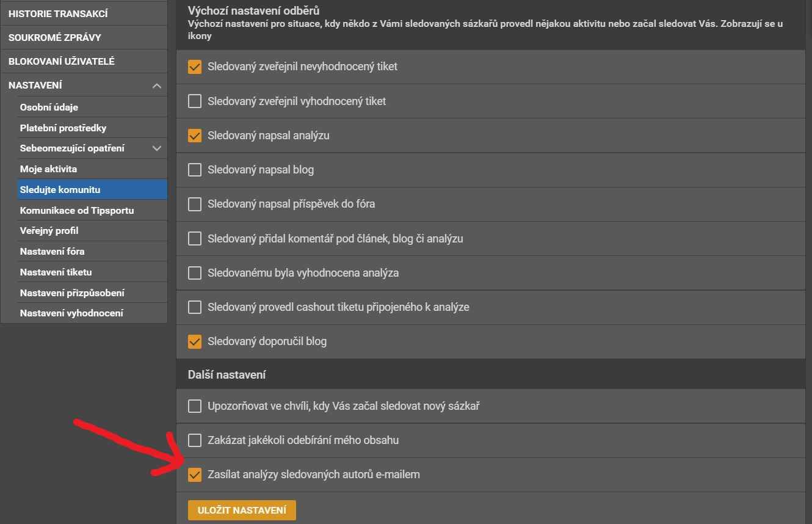This screenshot has height=524, width=812.
Task: Enable 'Sledovaný napsal příspěvek do fóra'
Action: click(x=195, y=204)
